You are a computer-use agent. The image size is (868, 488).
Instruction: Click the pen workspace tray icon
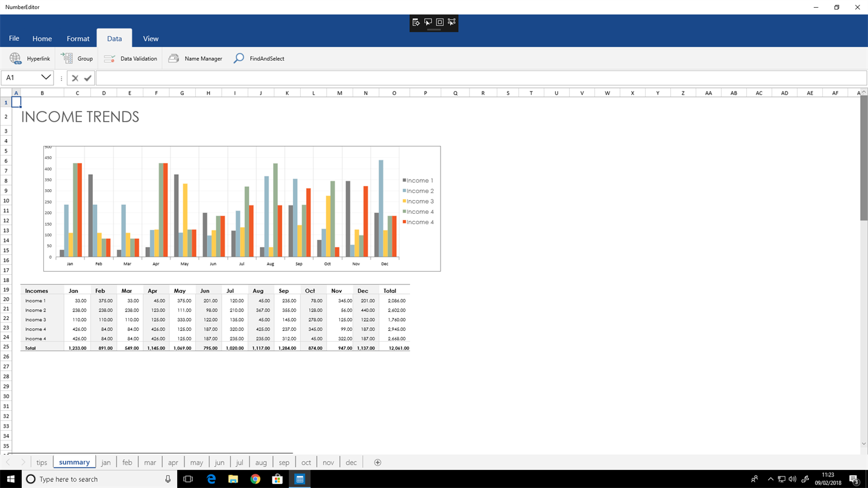[x=805, y=479]
